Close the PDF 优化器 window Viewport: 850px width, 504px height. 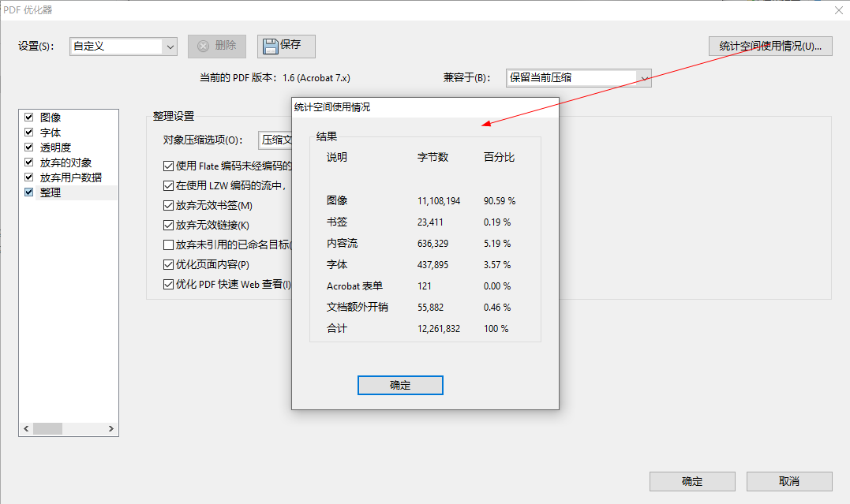[x=838, y=10]
